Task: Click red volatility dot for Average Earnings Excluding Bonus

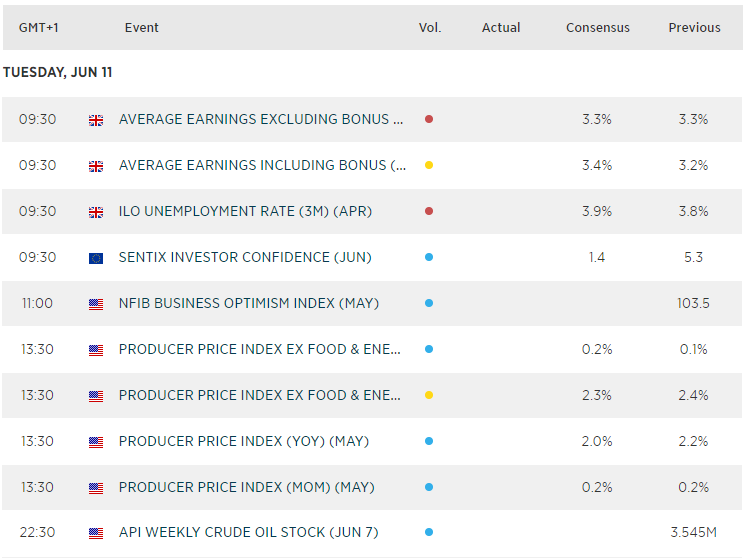Action: click(x=429, y=119)
